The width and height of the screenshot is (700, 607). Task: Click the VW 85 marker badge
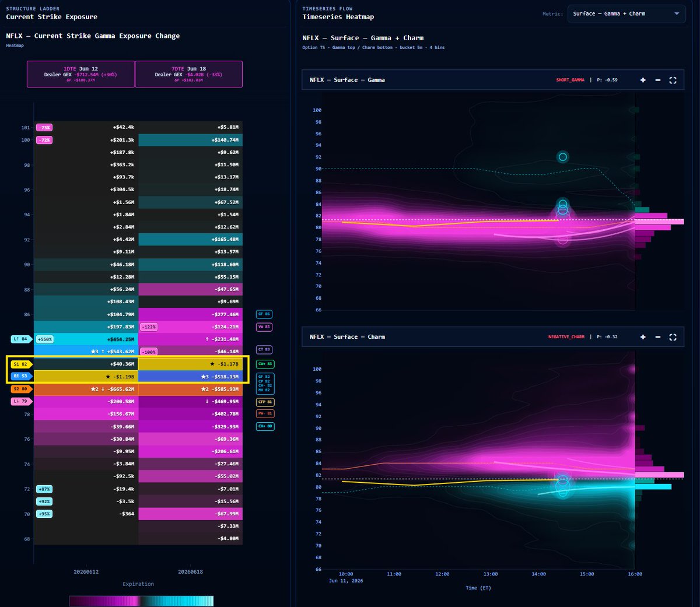[x=264, y=327]
